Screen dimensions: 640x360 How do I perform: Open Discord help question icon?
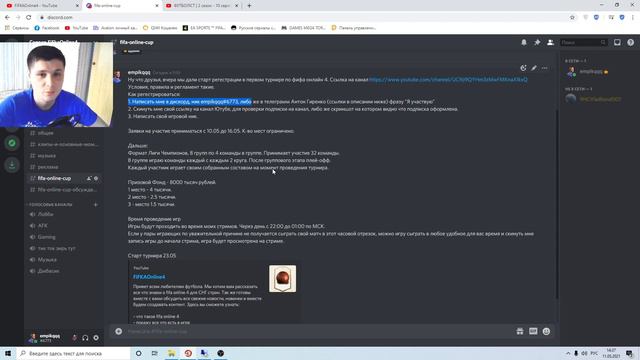tap(630, 42)
